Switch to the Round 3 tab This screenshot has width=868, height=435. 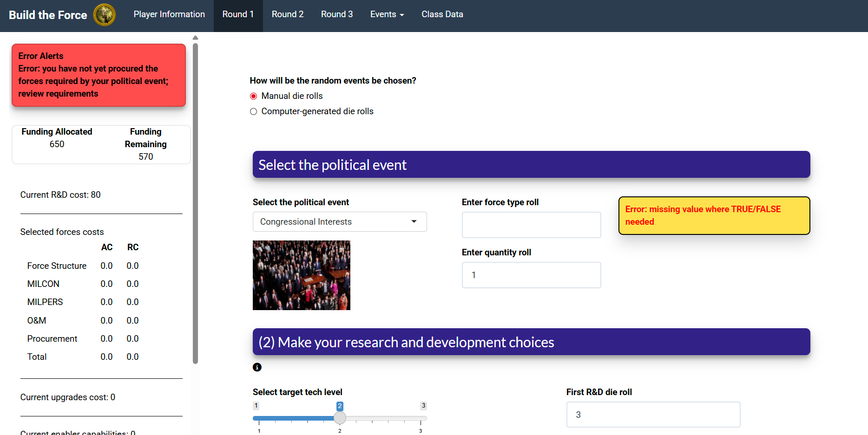(x=336, y=14)
